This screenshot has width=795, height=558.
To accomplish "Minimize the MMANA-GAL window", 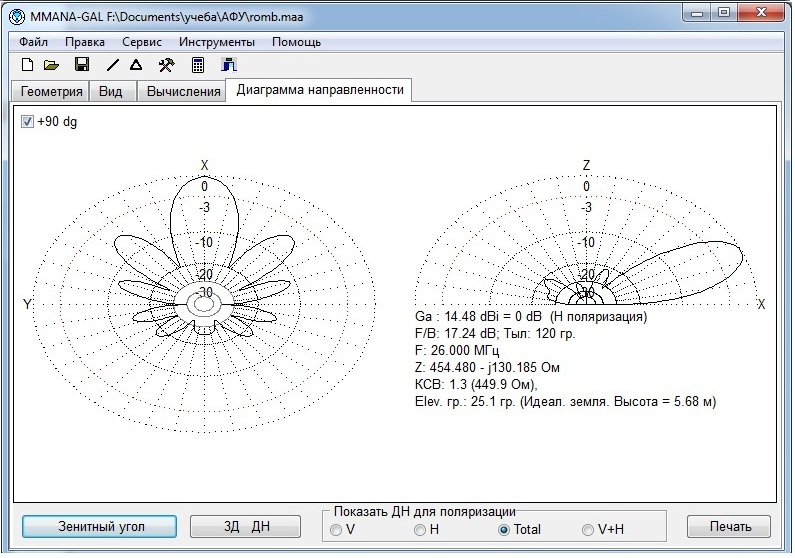I will pyautogui.click(x=697, y=13).
